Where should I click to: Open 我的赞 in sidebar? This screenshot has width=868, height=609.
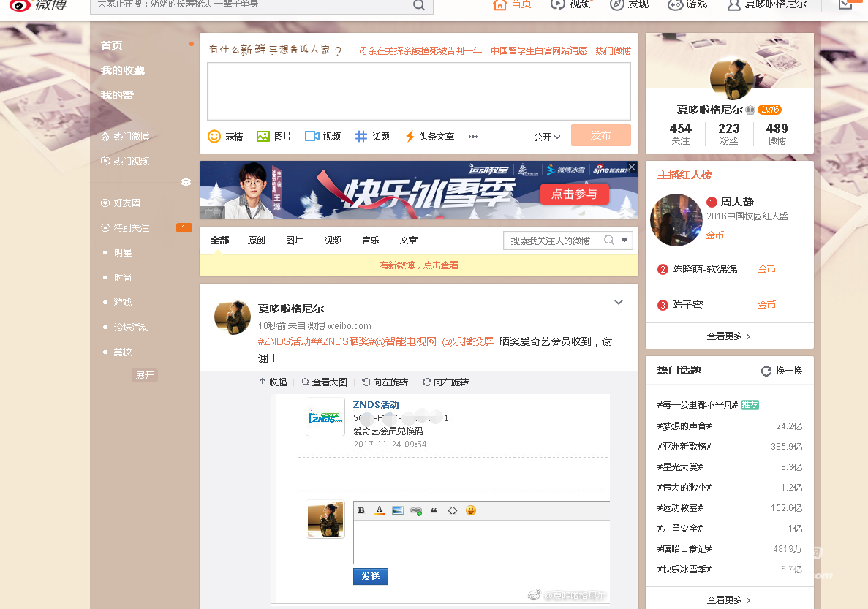click(x=117, y=95)
